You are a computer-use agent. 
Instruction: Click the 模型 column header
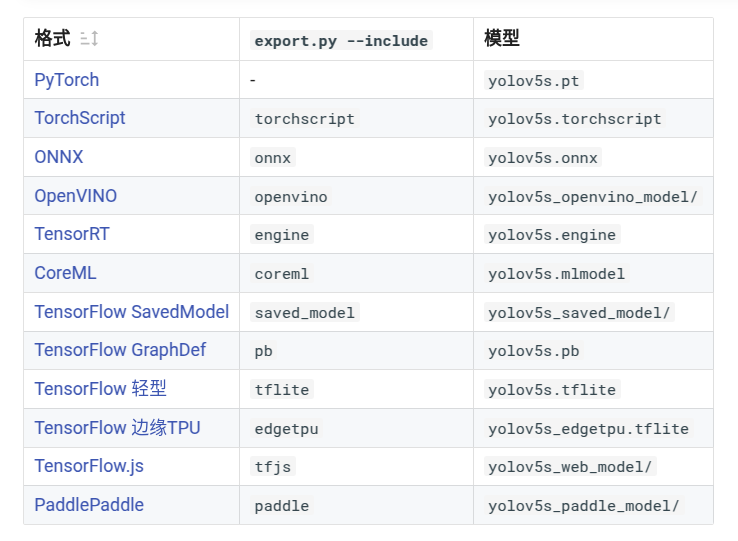pyautogui.click(x=502, y=38)
